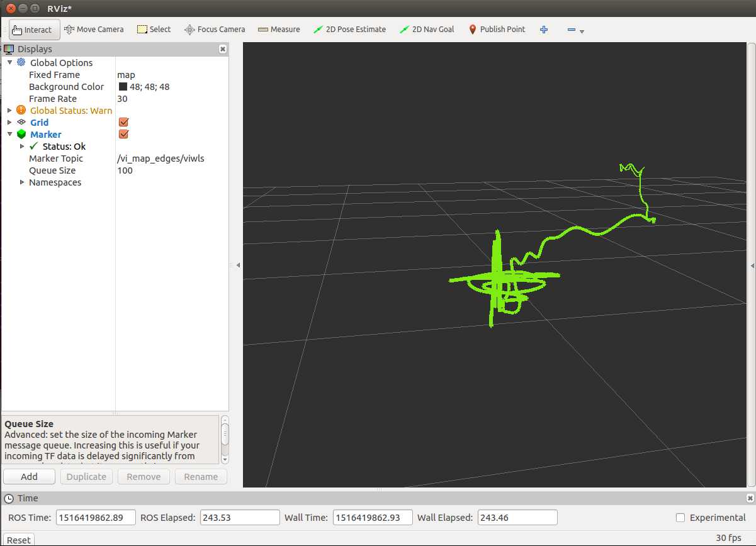Choose the Select tool in toolbar

pos(154,30)
